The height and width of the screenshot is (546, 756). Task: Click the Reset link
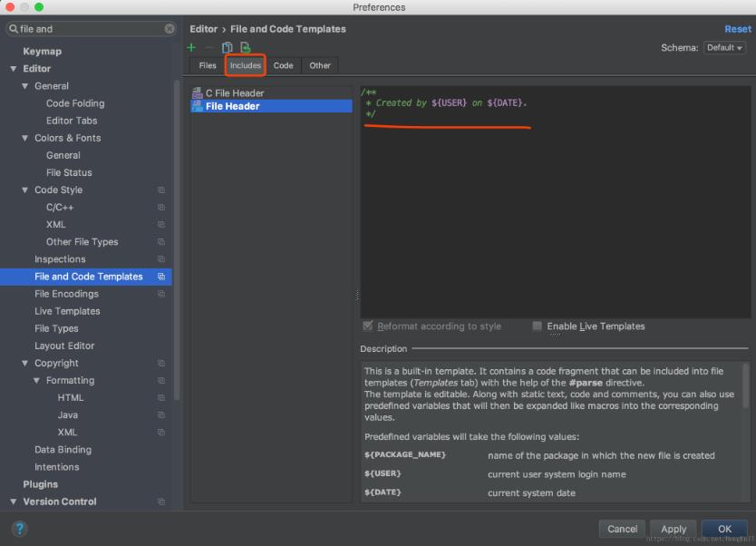pos(737,28)
